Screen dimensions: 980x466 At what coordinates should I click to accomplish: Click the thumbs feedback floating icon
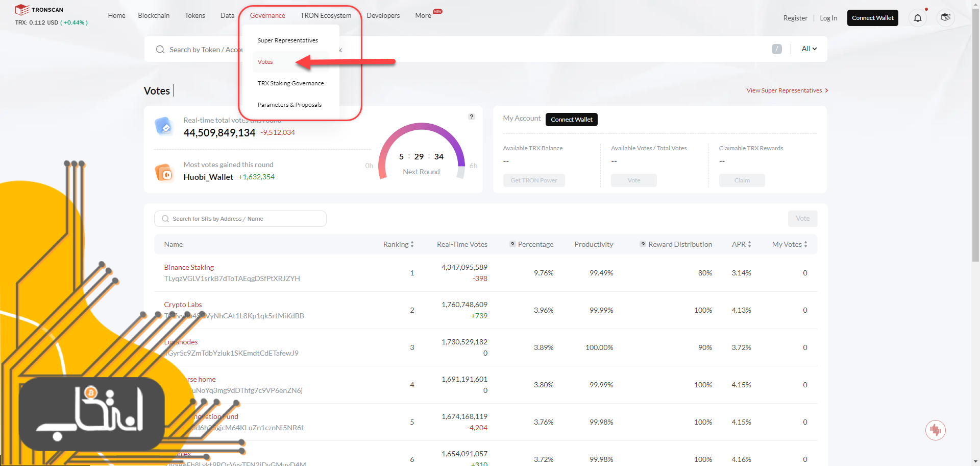[x=936, y=430]
